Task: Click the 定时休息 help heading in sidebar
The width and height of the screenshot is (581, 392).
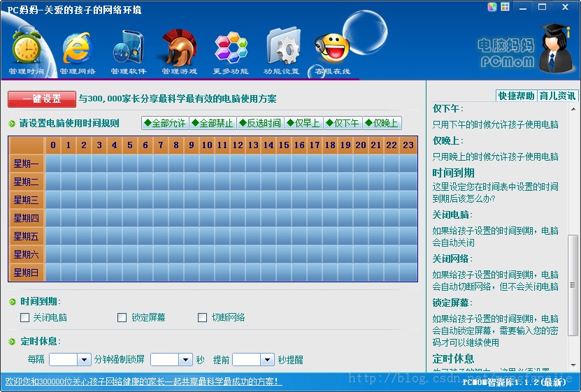Action: click(x=453, y=358)
